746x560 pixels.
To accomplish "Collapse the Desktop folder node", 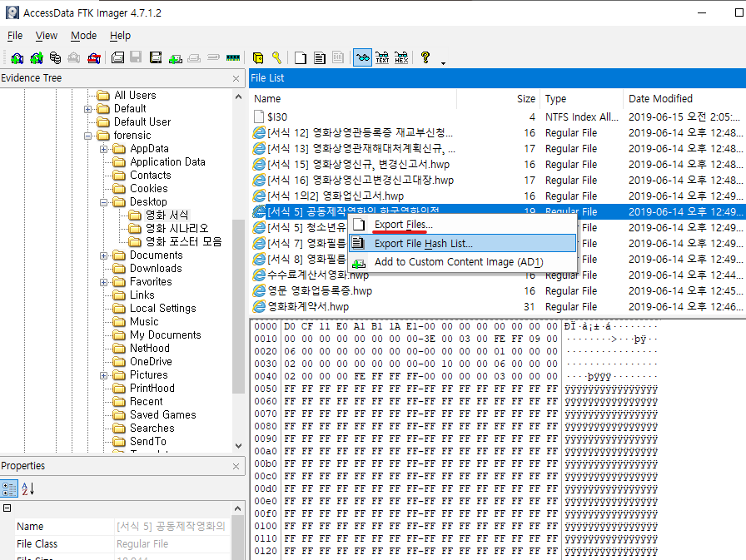I will click(x=103, y=202).
